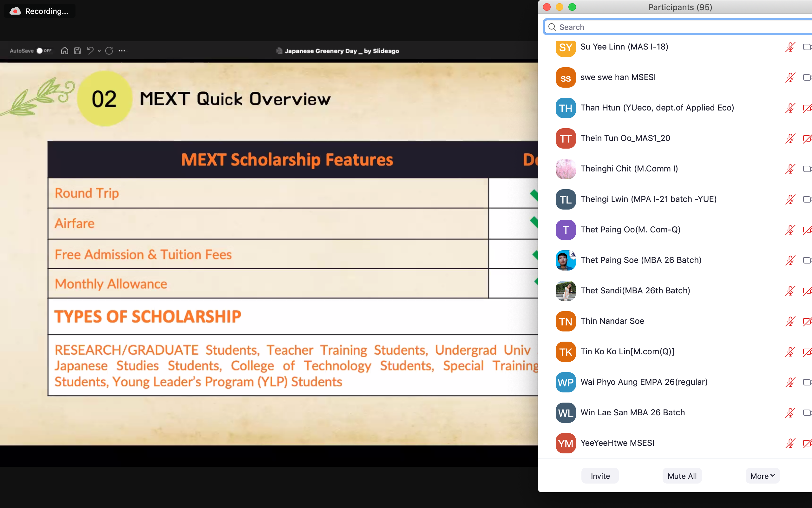Click muted mic icon for Theingi Lwin
This screenshot has height=508, width=812.
coord(790,199)
